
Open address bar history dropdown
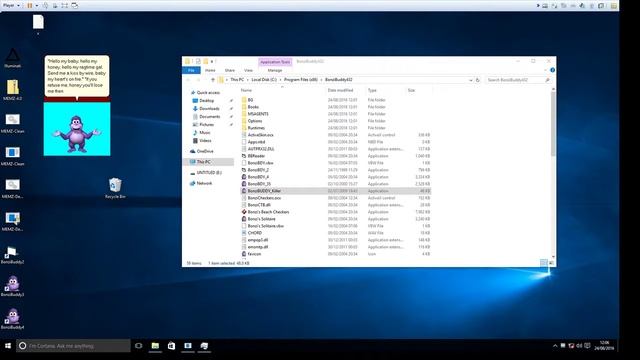pos(471,80)
